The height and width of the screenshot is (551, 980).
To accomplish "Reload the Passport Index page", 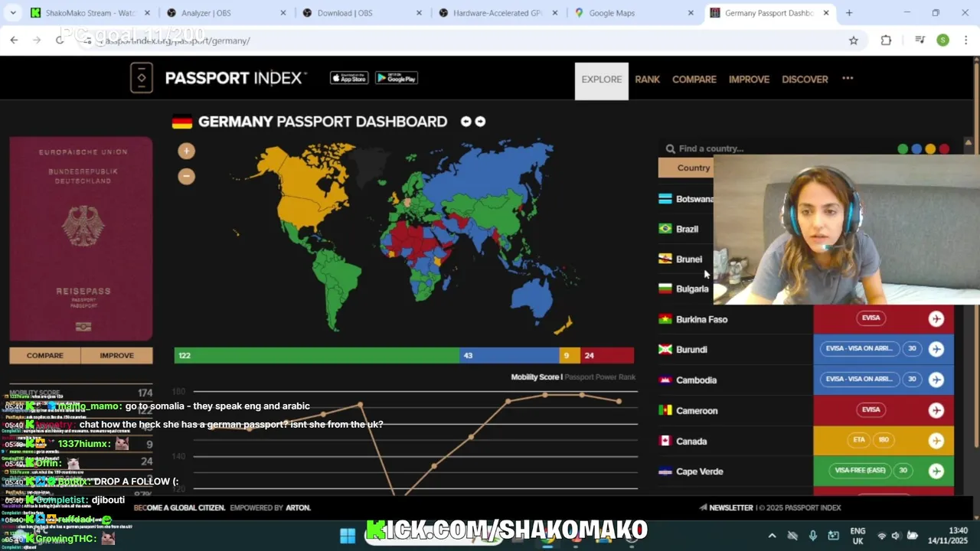I will click(x=60, y=40).
